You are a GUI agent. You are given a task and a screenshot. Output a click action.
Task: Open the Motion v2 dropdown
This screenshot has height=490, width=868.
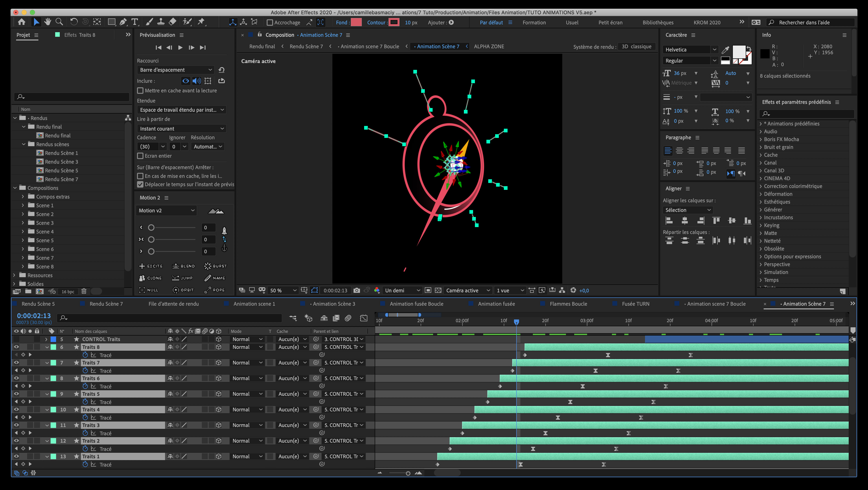click(166, 210)
